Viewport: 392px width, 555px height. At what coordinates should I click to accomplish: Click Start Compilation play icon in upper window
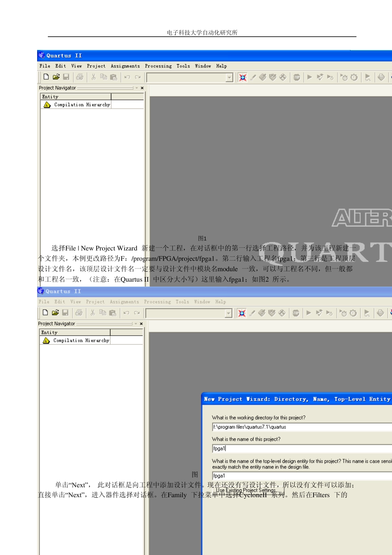point(309,77)
